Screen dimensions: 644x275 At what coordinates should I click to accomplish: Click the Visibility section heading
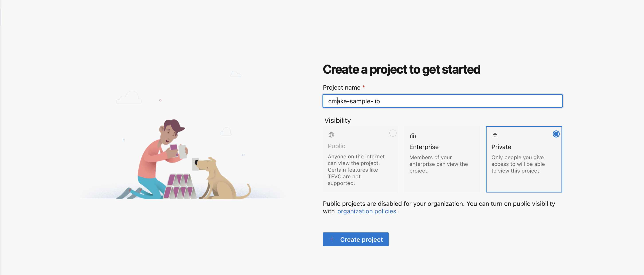click(338, 120)
